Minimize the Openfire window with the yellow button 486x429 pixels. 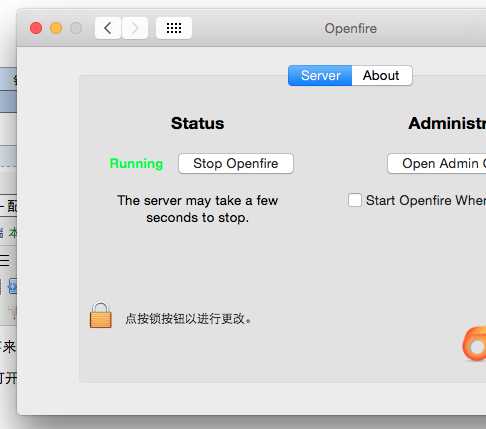(x=56, y=28)
